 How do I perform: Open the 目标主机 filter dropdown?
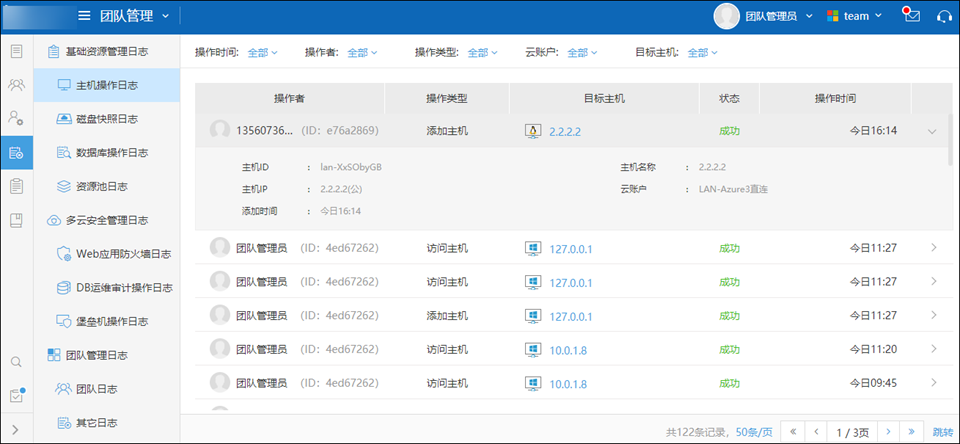703,53
